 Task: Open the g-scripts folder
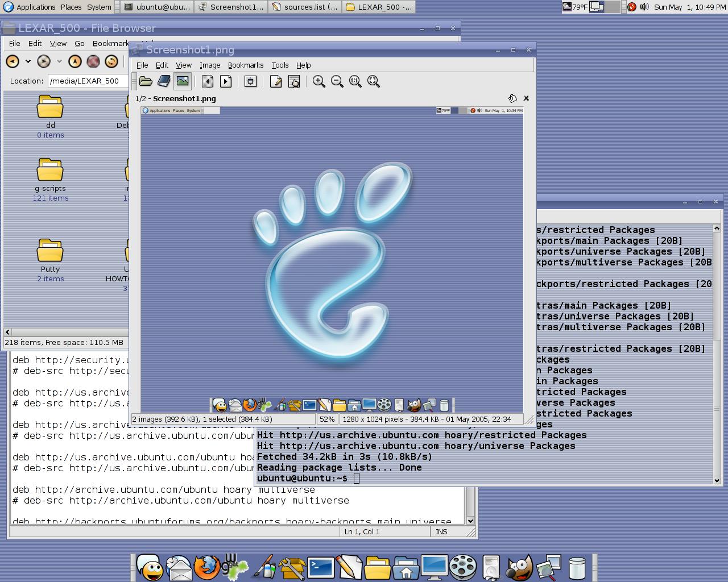tap(50, 171)
